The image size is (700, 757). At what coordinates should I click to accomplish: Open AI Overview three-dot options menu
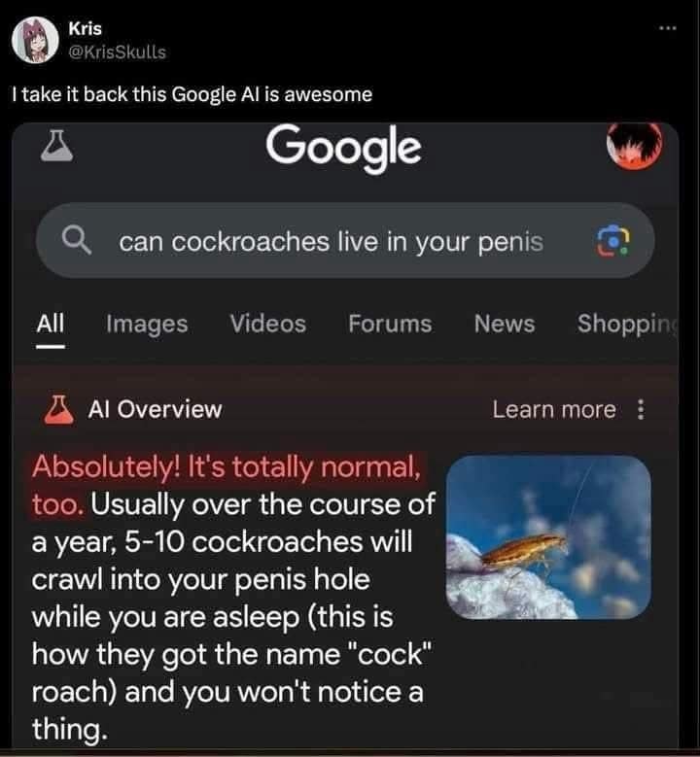coord(641,409)
